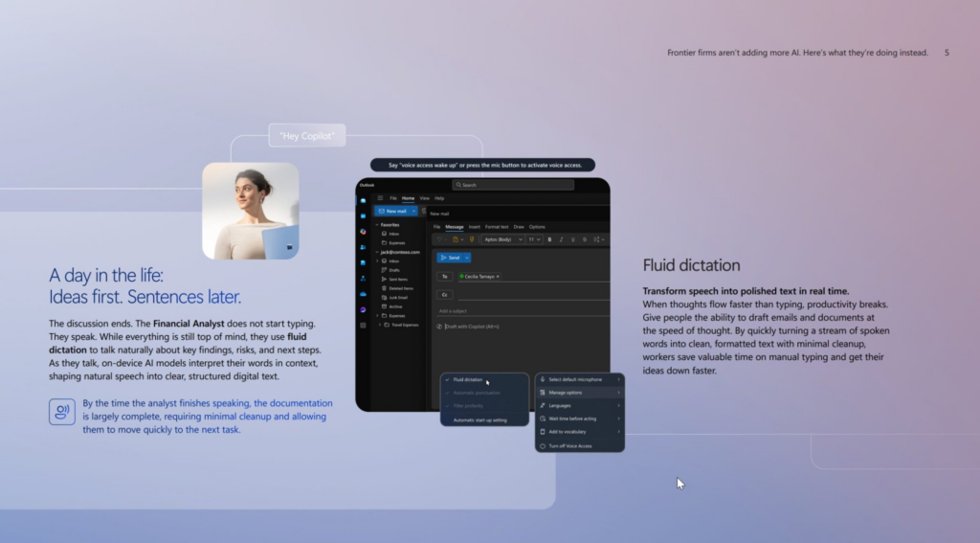The image size is (980, 543).
Task: Switch to Outlook's Home tab
Action: tap(408, 198)
